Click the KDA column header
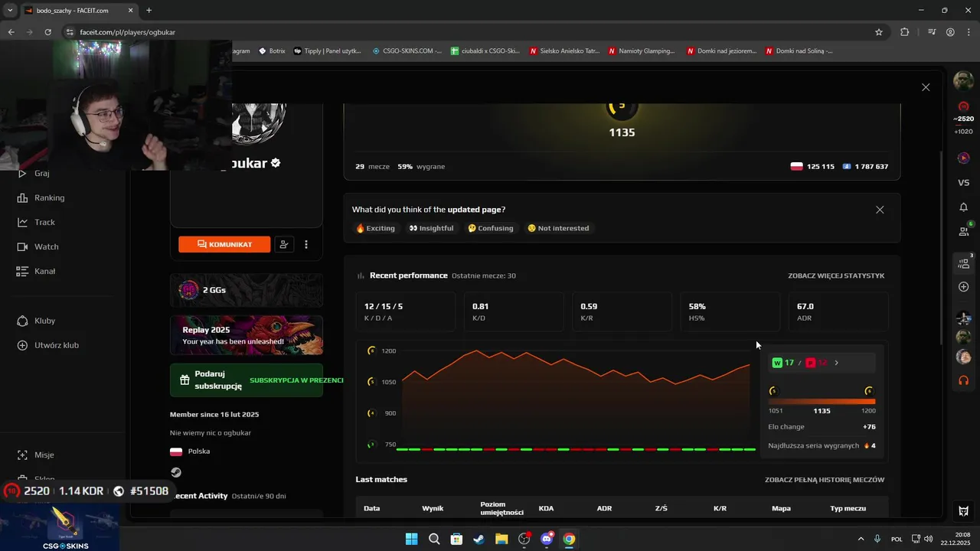 pos(546,508)
